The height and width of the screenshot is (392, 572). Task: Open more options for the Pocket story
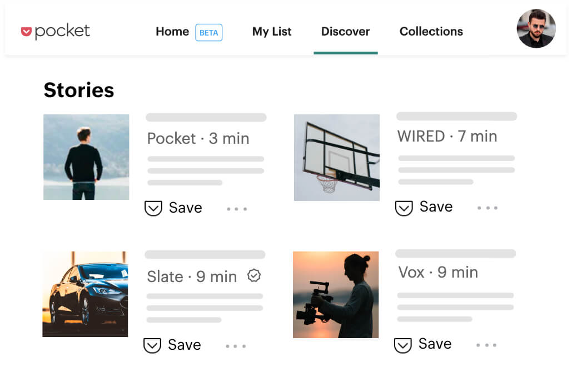(237, 209)
